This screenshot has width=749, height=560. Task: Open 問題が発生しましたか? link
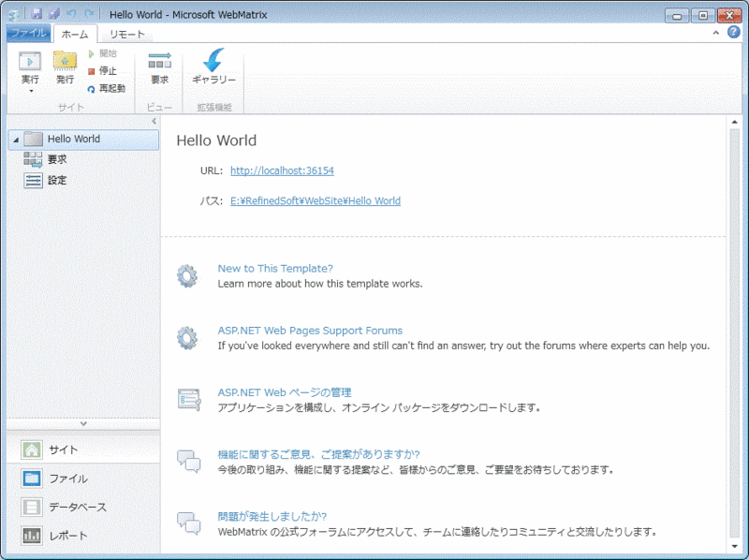click(272, 517)
